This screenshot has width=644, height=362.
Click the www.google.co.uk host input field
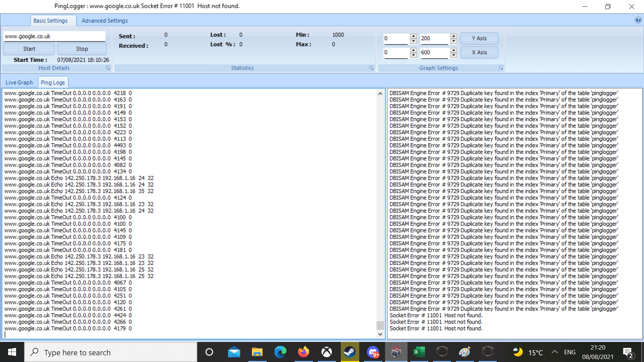(x=54, y=36)
